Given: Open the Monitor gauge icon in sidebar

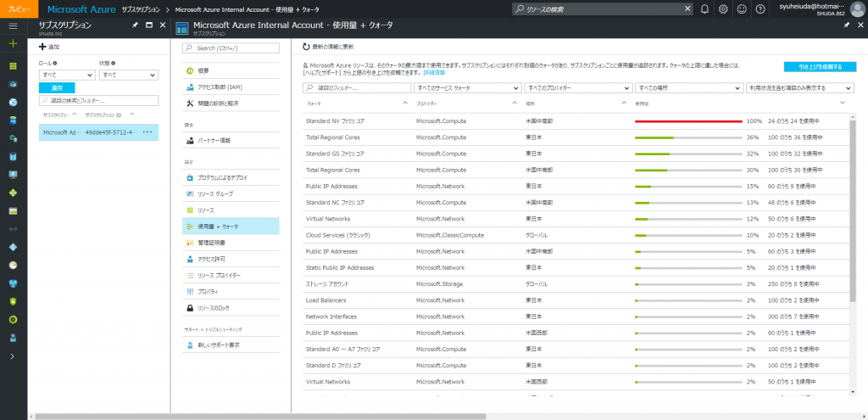Looking at the screenshot, I should [x=14, y=265].
